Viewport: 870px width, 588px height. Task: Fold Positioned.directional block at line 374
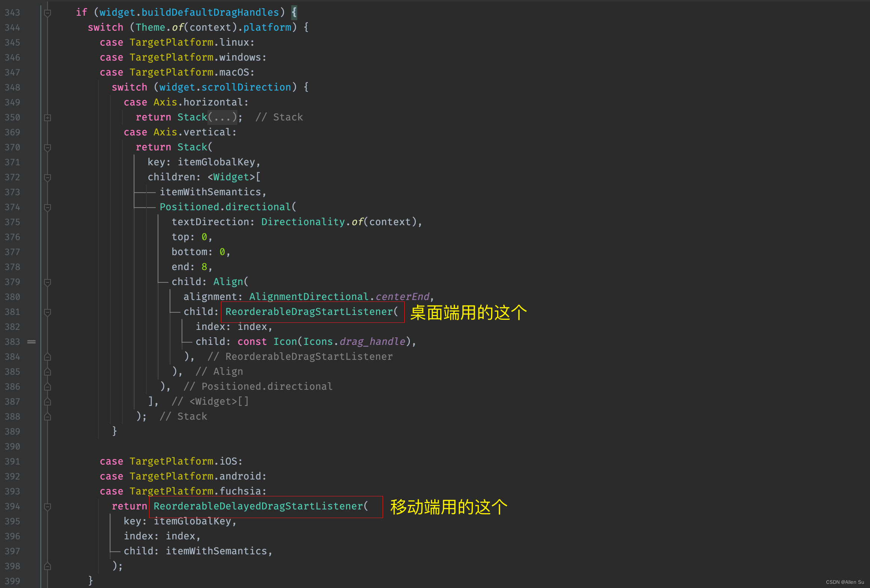coord(48,208)
